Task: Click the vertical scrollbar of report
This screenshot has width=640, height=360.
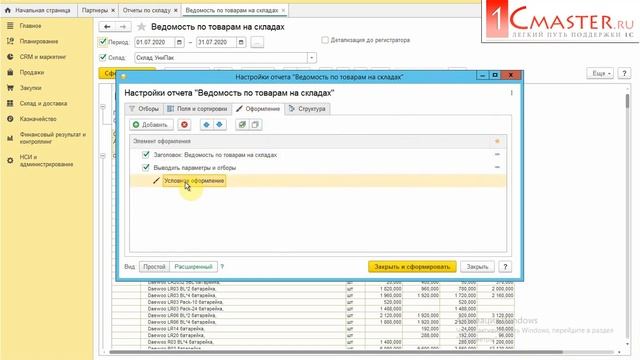Action: click(x=627, y=100)
